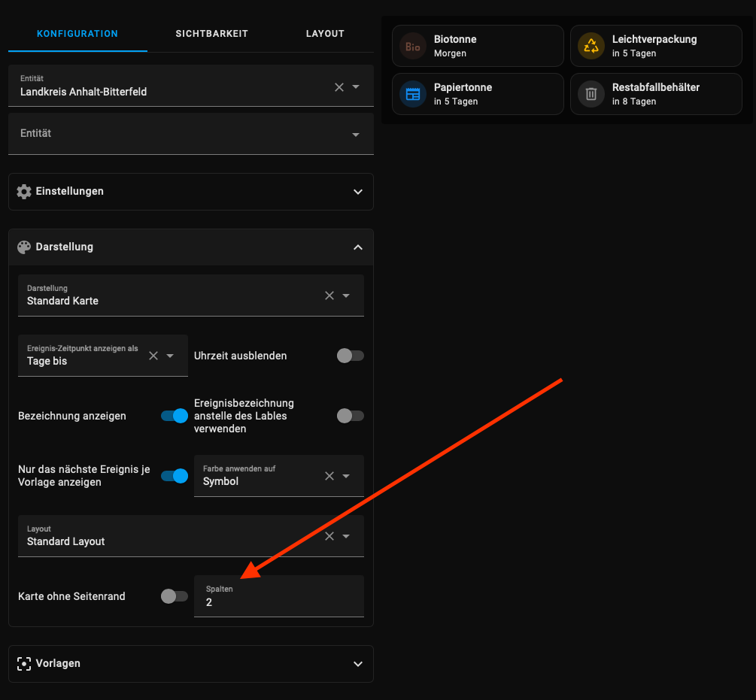The image size is (756, 700).
Task: Disable Bezeichnung anzeigen switch
Action: tap(175, 416)
